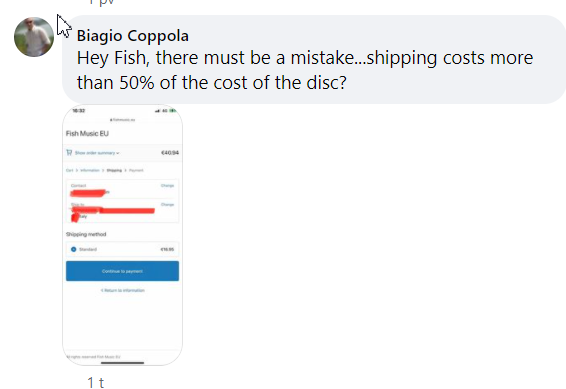566x389 pixels.
Task: Select the Standard shipping radio button
Action: click(x=74, y=249)
